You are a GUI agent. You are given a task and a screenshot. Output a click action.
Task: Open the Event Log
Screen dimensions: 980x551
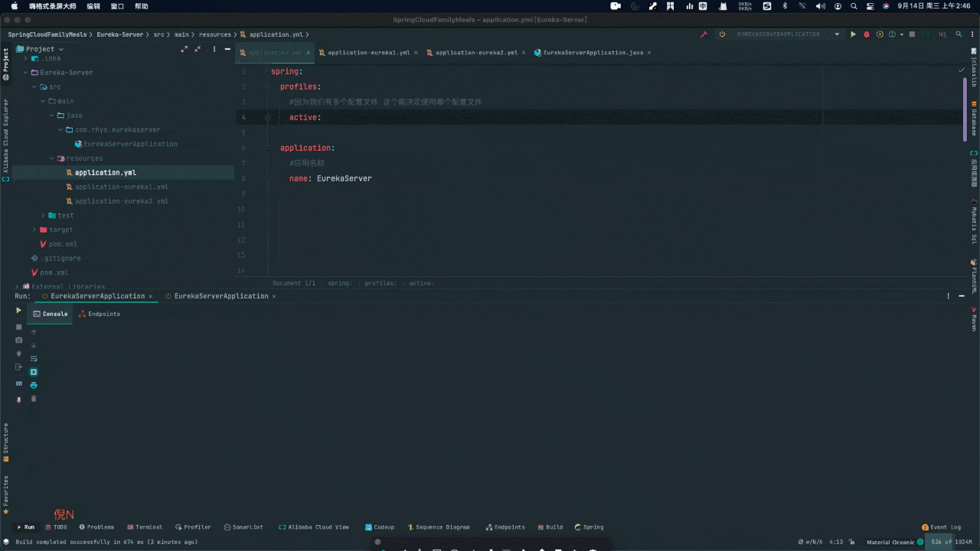point(941,527)
